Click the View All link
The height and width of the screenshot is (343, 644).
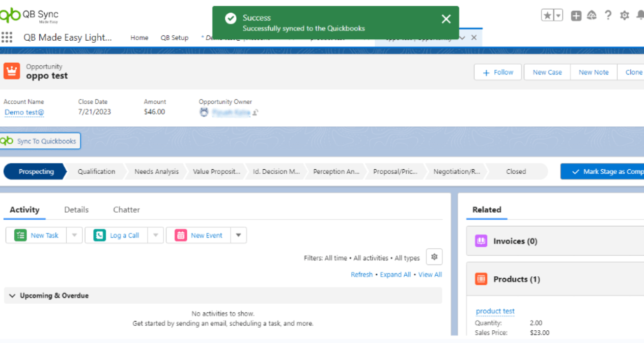point(430,275)
